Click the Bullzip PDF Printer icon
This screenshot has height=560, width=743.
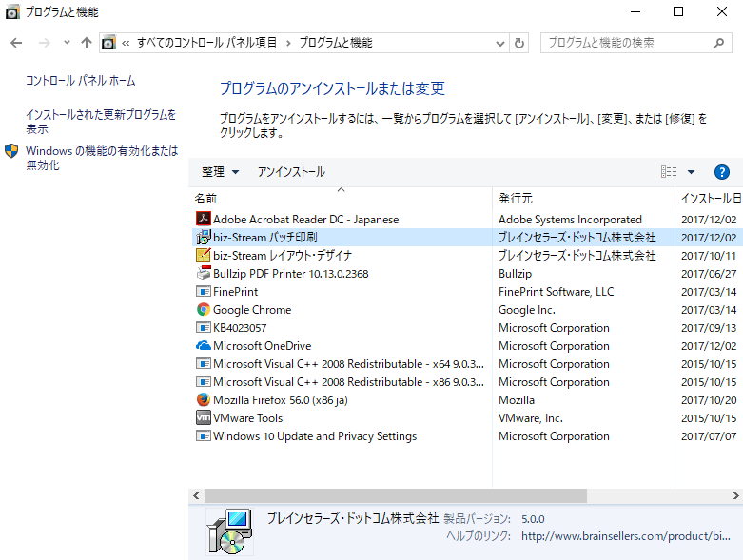tap(204, 273)
